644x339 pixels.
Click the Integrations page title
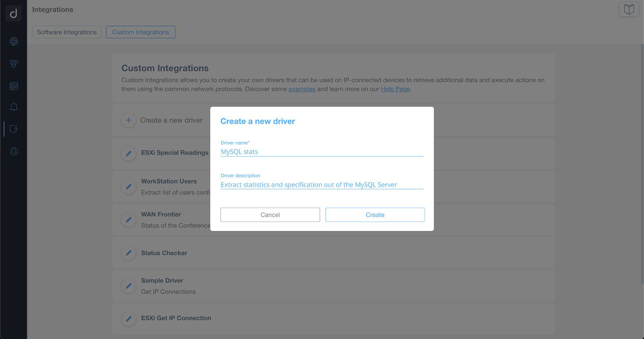[x=53, y=10]
